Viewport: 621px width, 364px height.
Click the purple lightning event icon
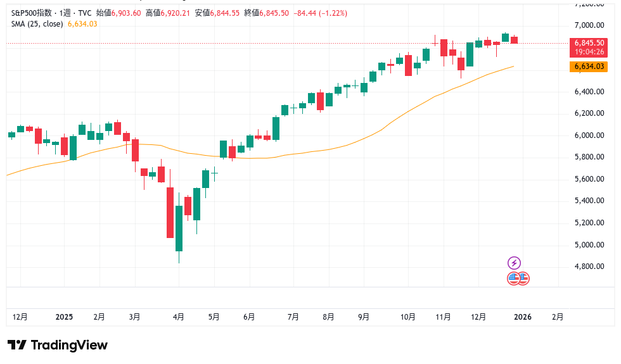(x=515, y=263)
